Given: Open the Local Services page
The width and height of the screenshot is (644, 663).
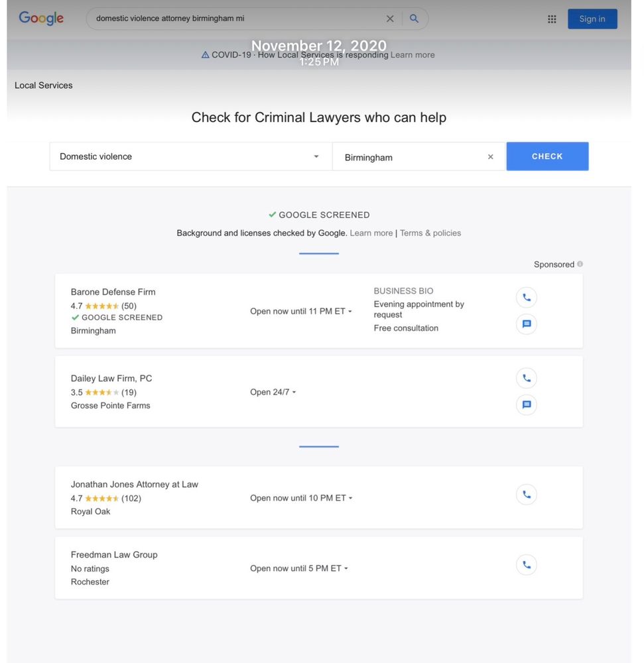Looking at the screenshot, I should (43, 85).
